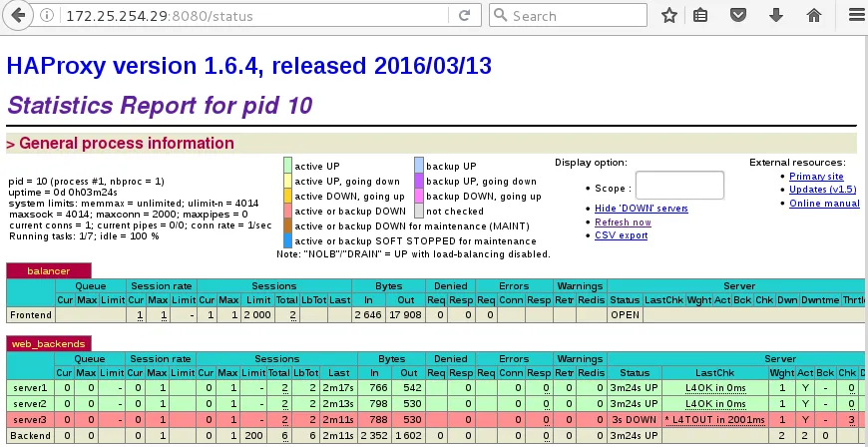Image resolution: width=868 pixels, height=447 pixels.
Task: Click the server3 row name
Action: (31, 419)
